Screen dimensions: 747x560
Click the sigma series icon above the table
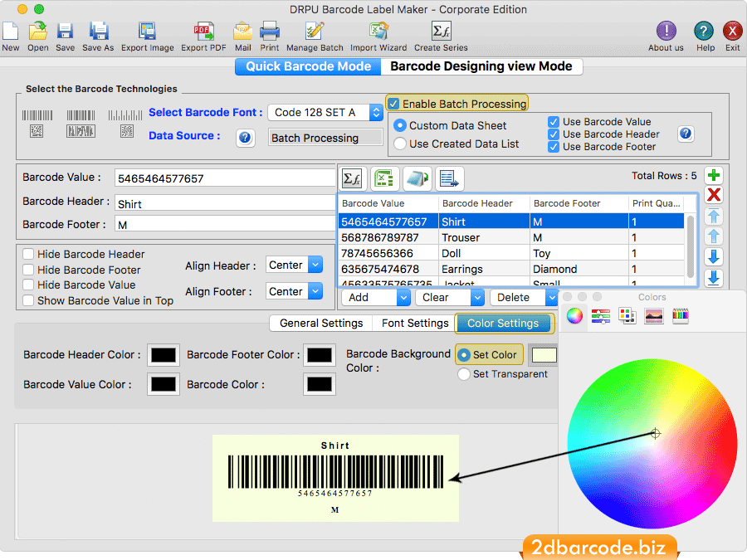[x=353, y=178]
